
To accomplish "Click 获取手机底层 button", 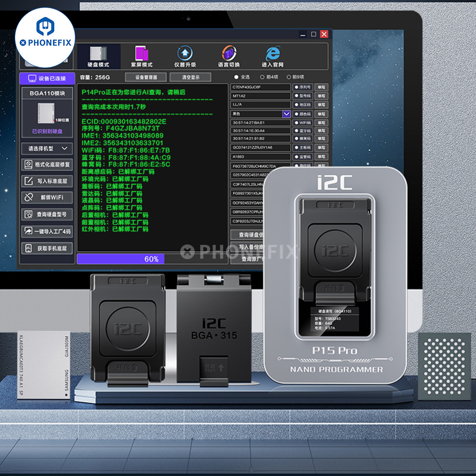I will tap(47, 248).
